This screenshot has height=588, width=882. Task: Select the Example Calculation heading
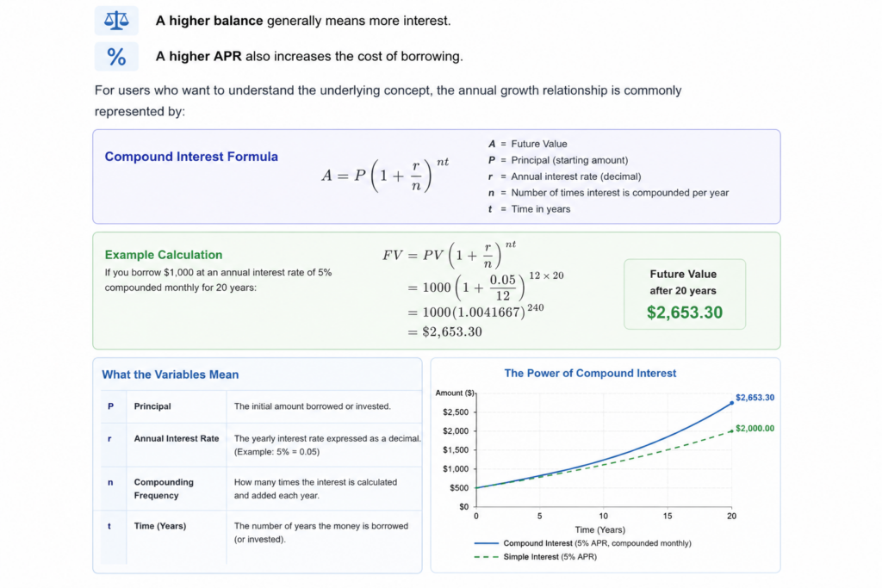[x=164, y=255]
